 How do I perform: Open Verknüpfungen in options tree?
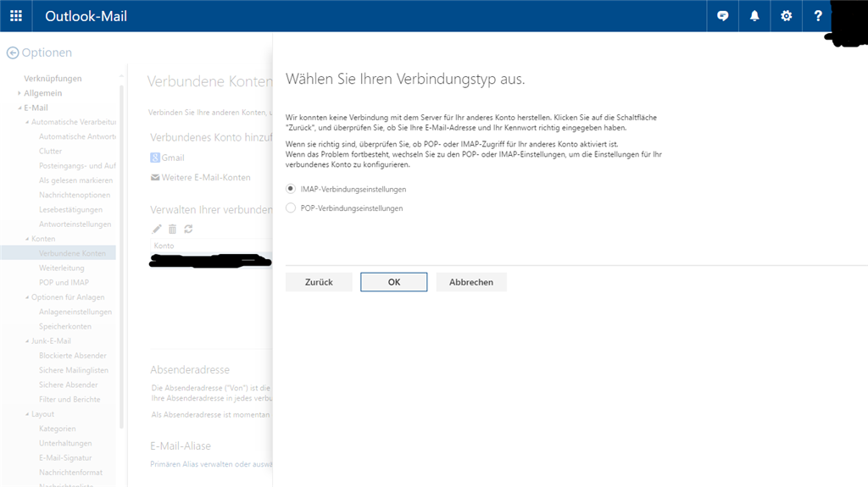point(53,79)
